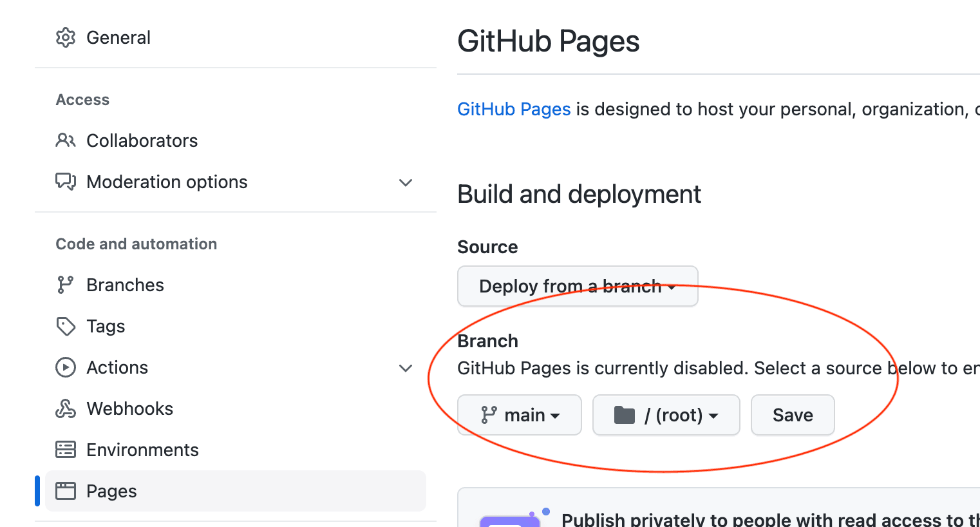
Task: Click the Moderation options comment icon
Action: click(x=66, y=182)
